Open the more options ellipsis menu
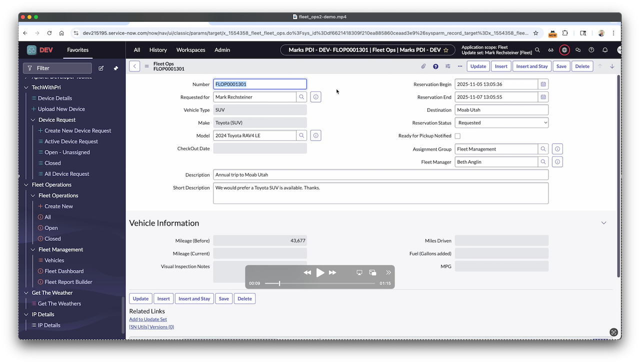This screenshot has height=364, width=640. 459,66
